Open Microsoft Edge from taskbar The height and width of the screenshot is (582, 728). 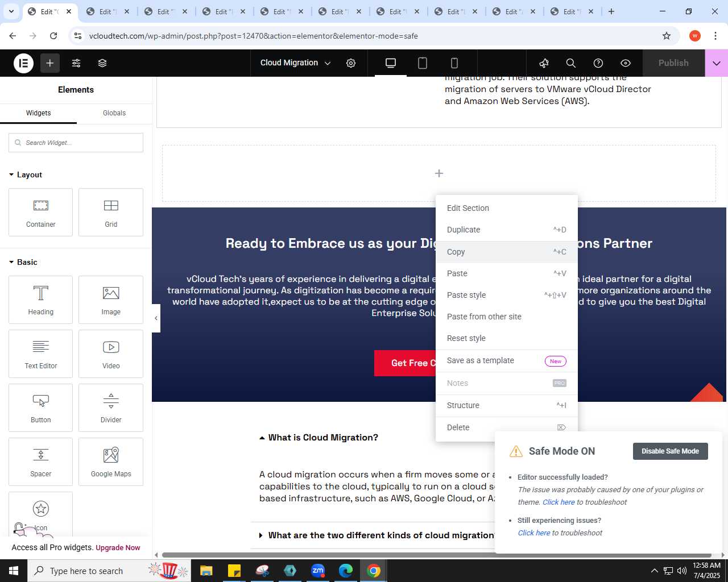coord(346,571)
